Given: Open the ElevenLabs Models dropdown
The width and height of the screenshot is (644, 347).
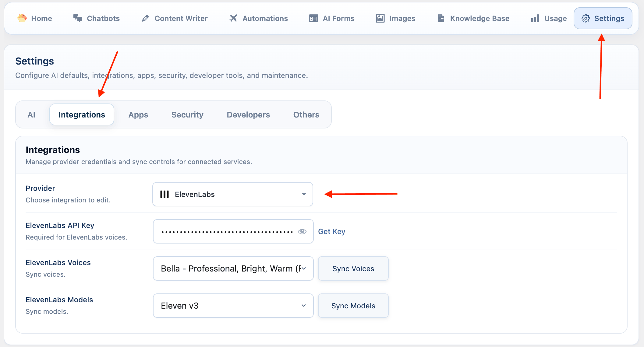Looking at the screenshot, I should [x=233, y=306].
